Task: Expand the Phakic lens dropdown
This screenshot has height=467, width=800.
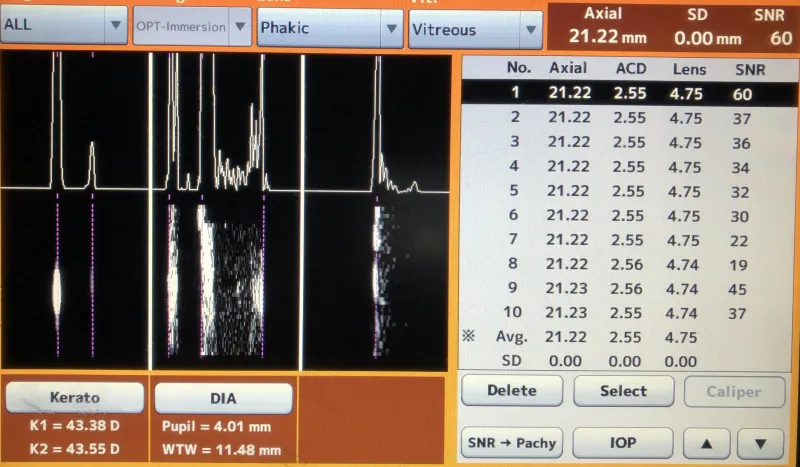Action: (329, 29)
